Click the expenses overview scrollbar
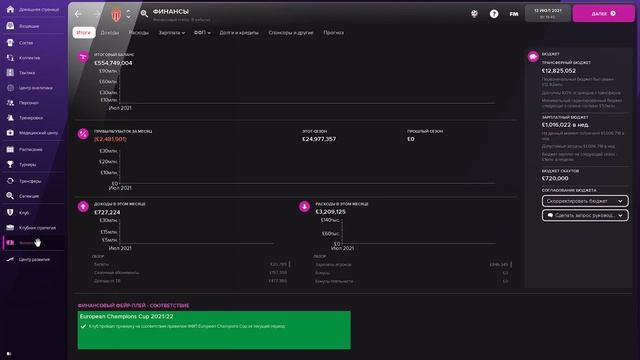Viewport: 640px width, 360px height. (511, 264)
